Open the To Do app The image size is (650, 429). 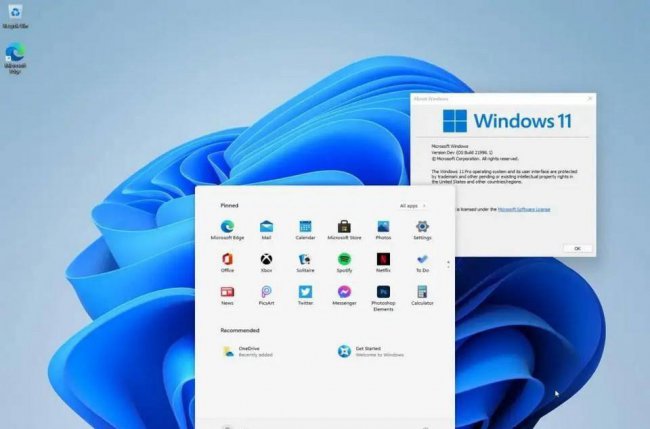(x=422, y=263)
